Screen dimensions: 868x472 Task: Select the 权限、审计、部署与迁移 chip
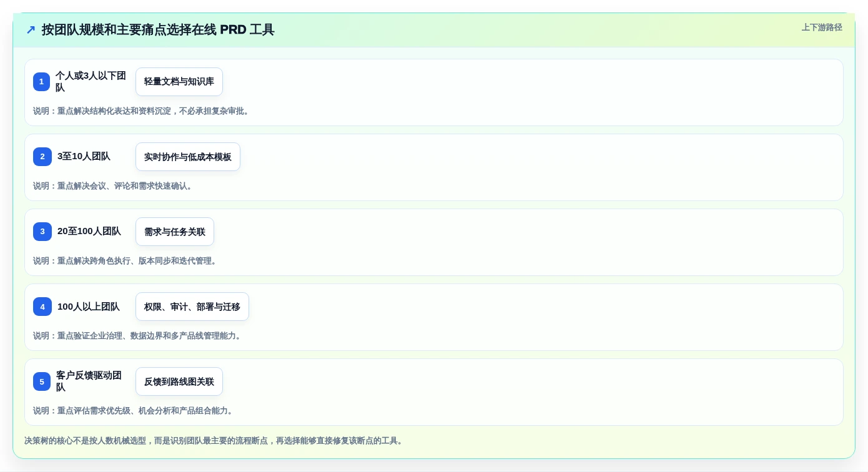[192, 307]
